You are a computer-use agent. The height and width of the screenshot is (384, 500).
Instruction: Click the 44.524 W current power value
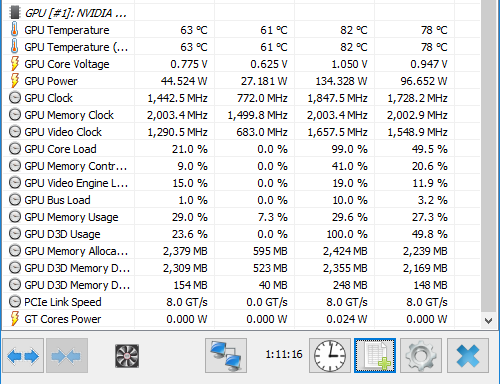[x=184, y=81]
